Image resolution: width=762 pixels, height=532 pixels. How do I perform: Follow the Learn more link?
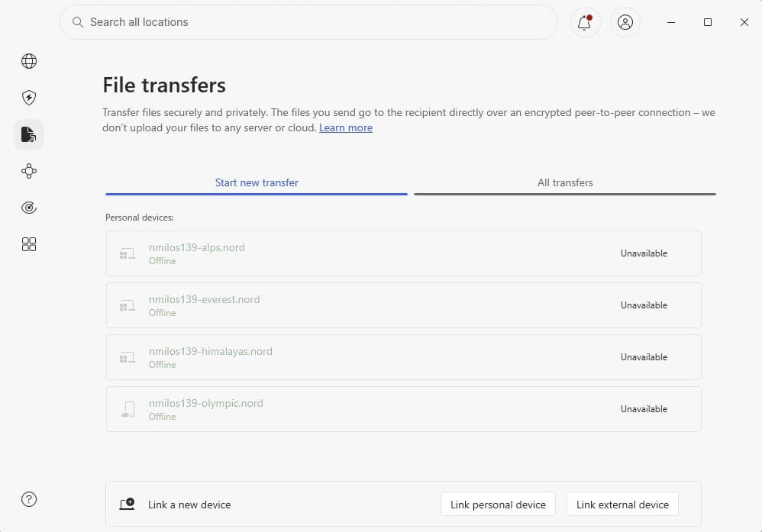pos(346,127)
